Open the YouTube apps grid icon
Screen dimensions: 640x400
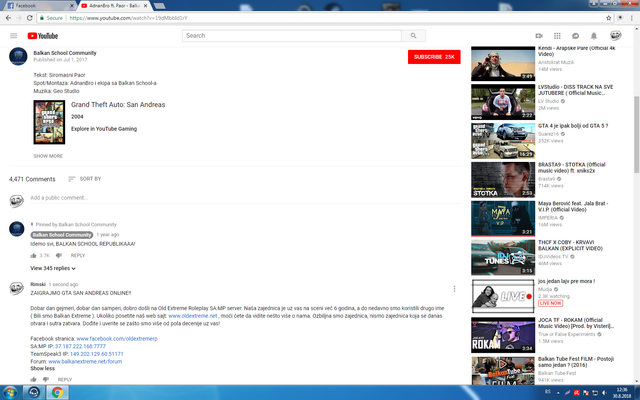click(557, 36)
